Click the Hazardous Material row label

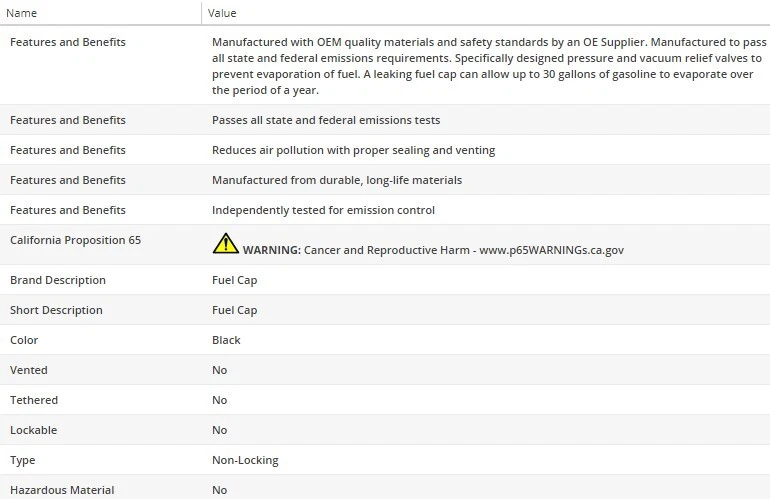click(62, 490)
